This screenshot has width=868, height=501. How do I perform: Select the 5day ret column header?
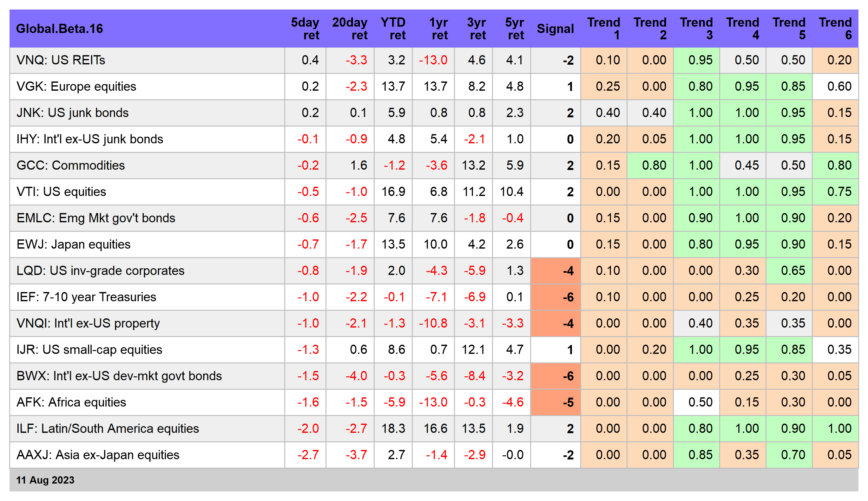305,29
